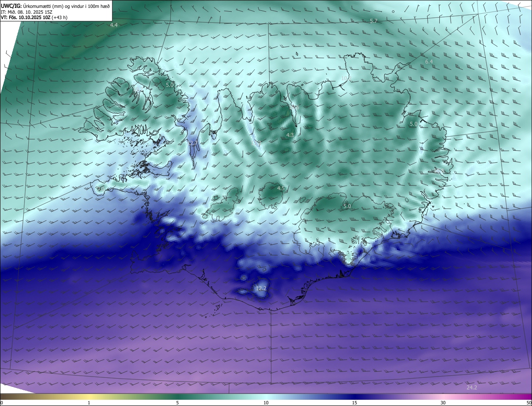Click the 4.3 value on the map

tap(290, 135)
